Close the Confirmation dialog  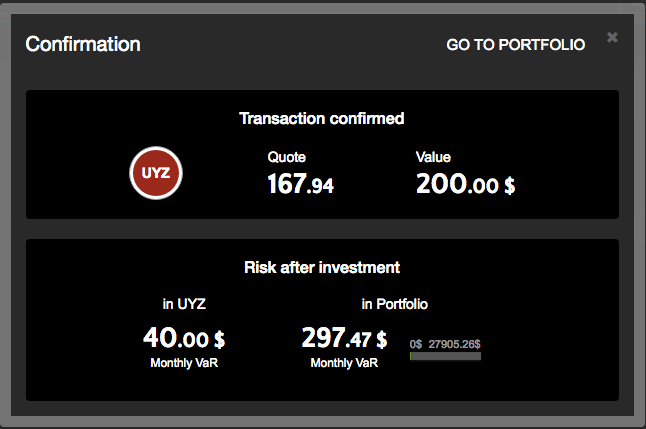coord(612,38)
